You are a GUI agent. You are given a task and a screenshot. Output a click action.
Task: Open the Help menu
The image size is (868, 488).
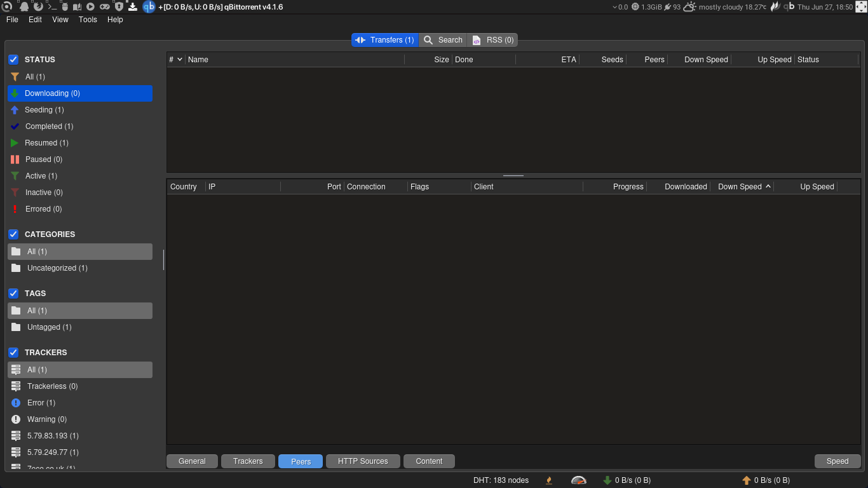coord(115,20)
